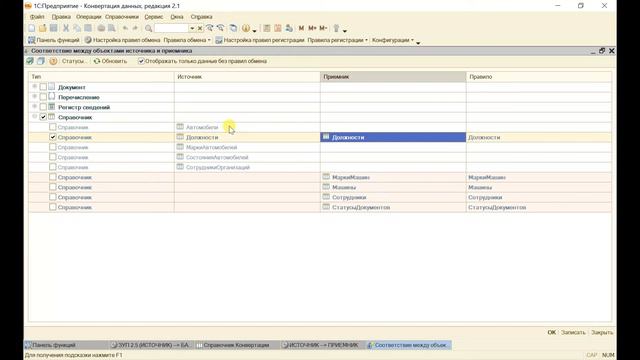
Task: Open the search field dropdown arrow
Action: tap(192, 28)
